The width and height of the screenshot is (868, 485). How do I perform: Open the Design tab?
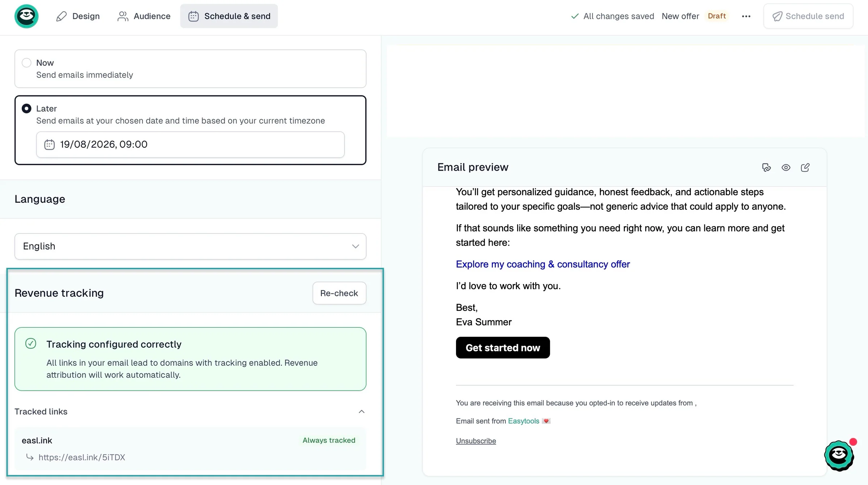coord(78,16)
